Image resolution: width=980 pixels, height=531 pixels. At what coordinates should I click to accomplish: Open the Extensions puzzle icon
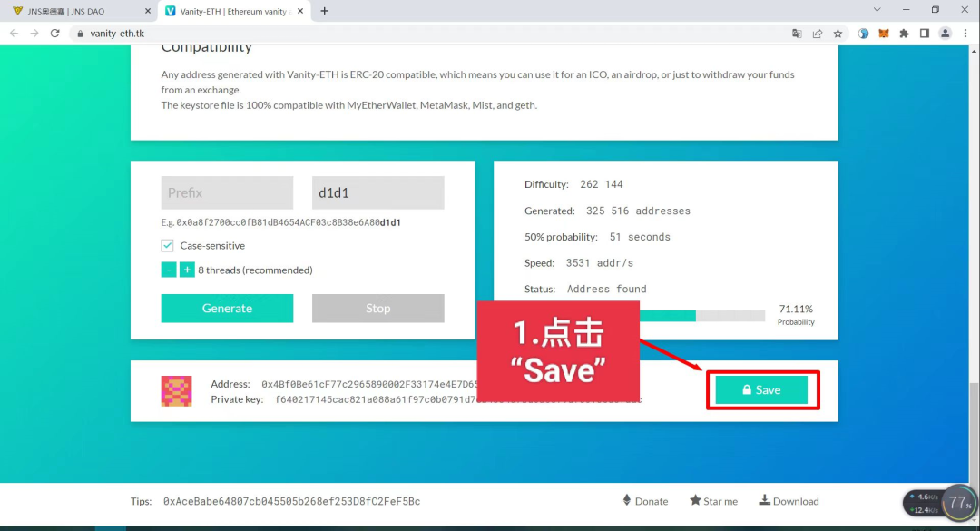point(904,34)
